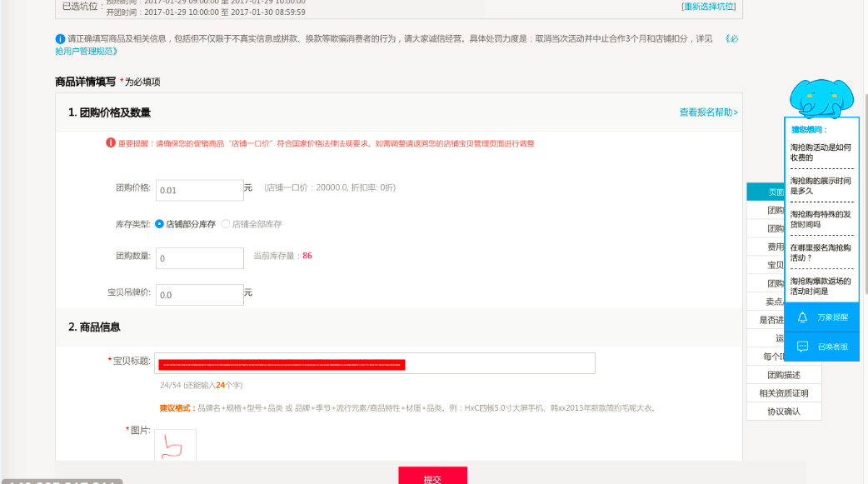
Task: Click the red warning icon beside 重要提醒
Action: pos(111,142)
